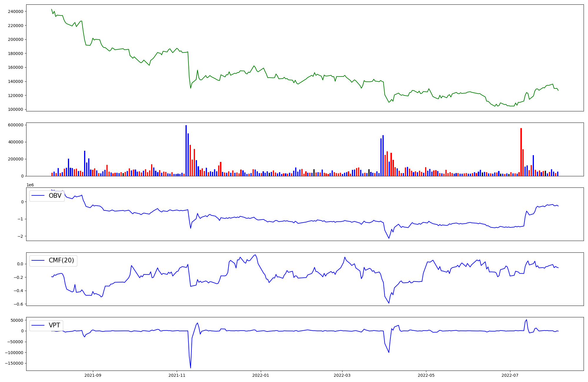Click the OBV legend label

point(55,196)
